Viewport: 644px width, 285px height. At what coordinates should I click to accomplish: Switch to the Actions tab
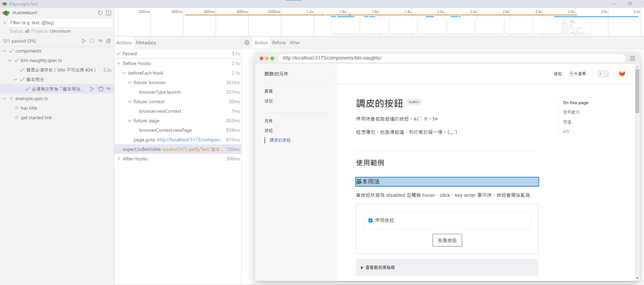[124, 43]
